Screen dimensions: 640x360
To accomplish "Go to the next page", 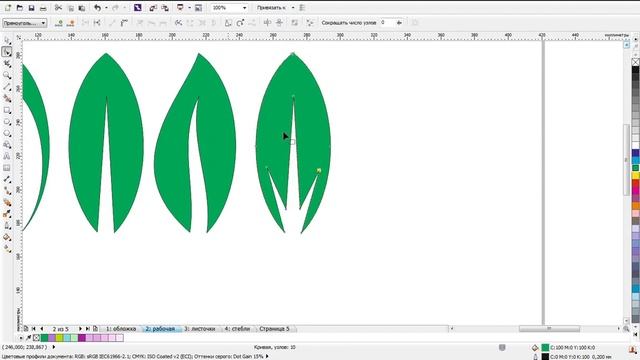I will point(80,329).
